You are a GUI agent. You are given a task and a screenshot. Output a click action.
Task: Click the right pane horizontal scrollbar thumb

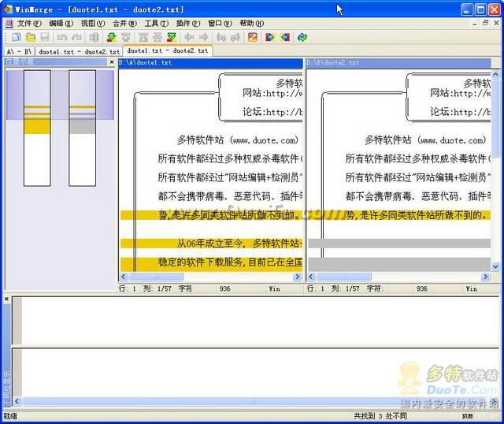pyautogui.click(x=344, y=277)
